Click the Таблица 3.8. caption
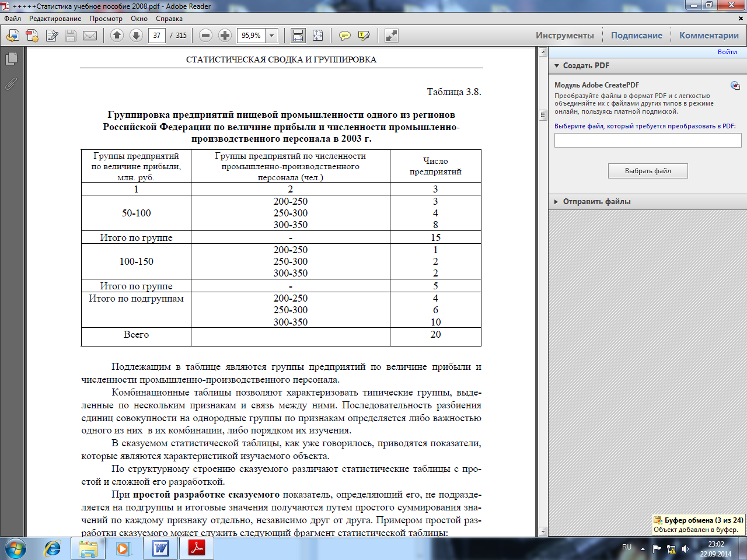The width and height of the screenshot is (747, 560). point(454,92)
